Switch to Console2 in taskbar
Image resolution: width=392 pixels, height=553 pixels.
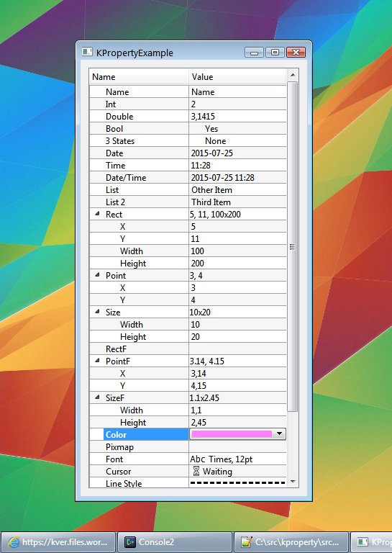[x=175, y=542]
